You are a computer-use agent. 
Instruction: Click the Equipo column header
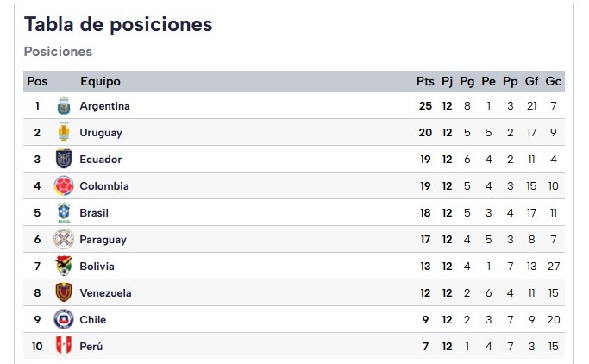tap(100, 82)
